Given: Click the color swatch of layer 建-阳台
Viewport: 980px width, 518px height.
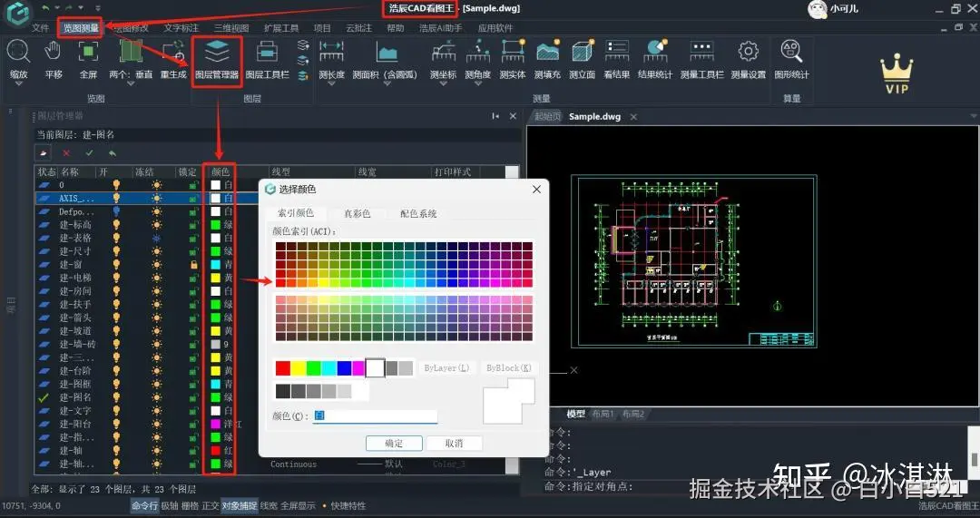Looking at the screenshot, I should point(216,424).
